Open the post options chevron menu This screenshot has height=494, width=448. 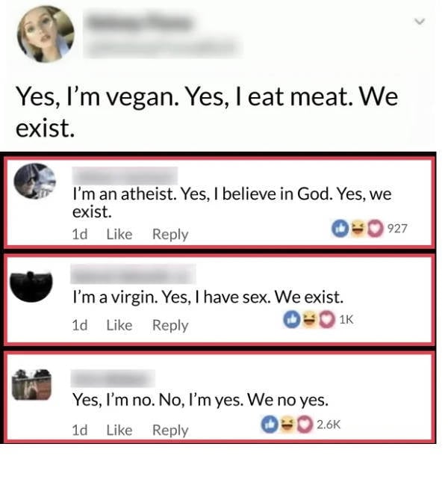419,23
